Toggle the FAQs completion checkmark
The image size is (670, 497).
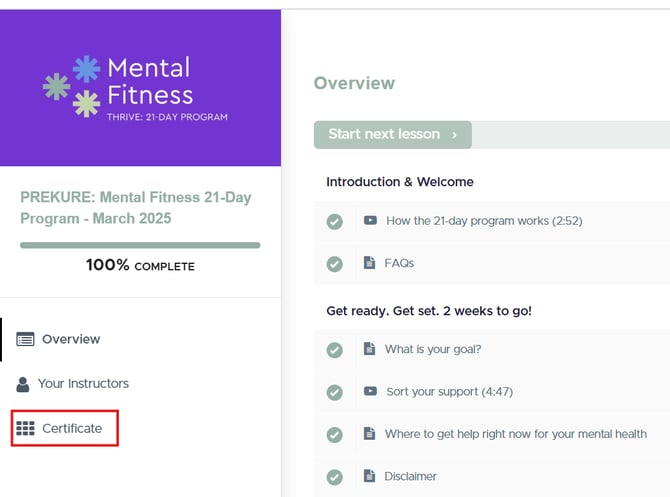[335, 264]
